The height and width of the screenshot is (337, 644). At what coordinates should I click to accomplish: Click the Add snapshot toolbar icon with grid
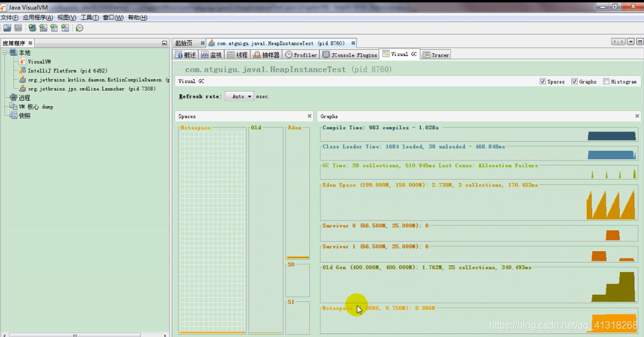[65, 28]
